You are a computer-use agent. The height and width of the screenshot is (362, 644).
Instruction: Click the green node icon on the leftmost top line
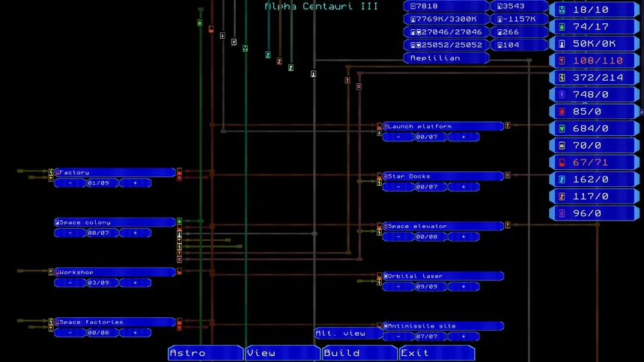click(x=200, y=23)
